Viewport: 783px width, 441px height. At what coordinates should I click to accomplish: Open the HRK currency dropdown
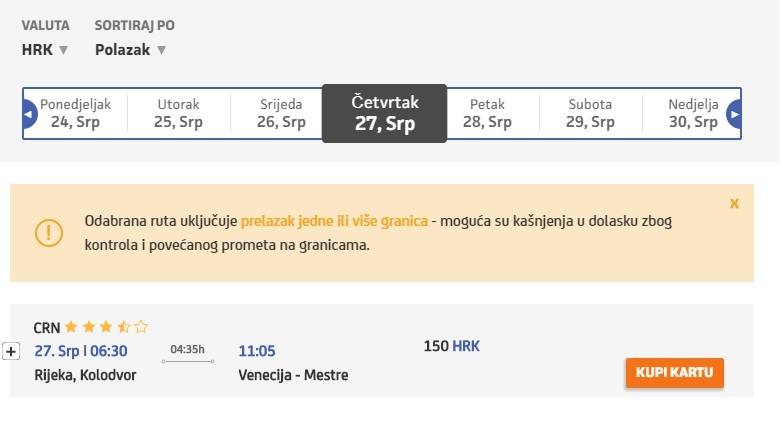point(45,49)
